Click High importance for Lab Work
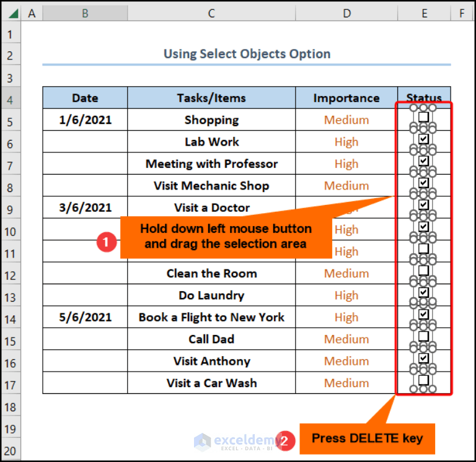476x462 pixels. click(x=346, y=141)
